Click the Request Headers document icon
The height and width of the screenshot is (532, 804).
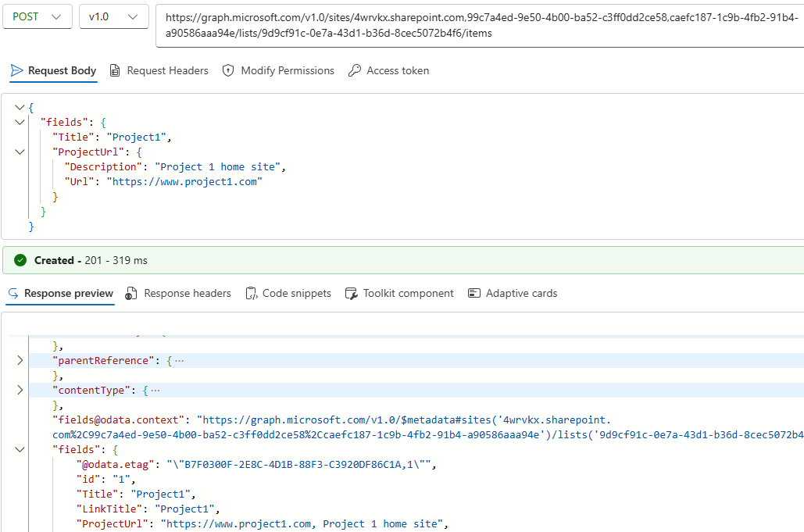click(x=116, y=71)
